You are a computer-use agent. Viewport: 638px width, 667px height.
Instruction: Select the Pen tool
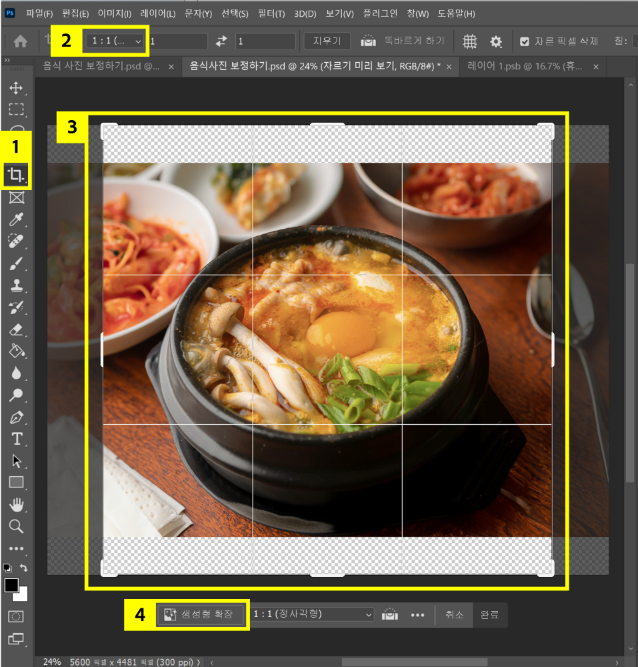pyautogui.click(x=16, y=417)
